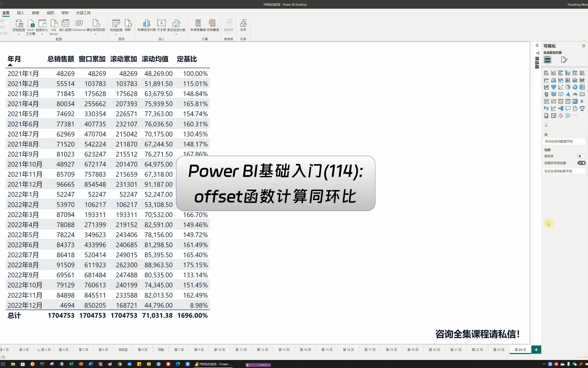588x368 pixels.
Task: Expand the filters pane chevron
Action: coord(537,45)
